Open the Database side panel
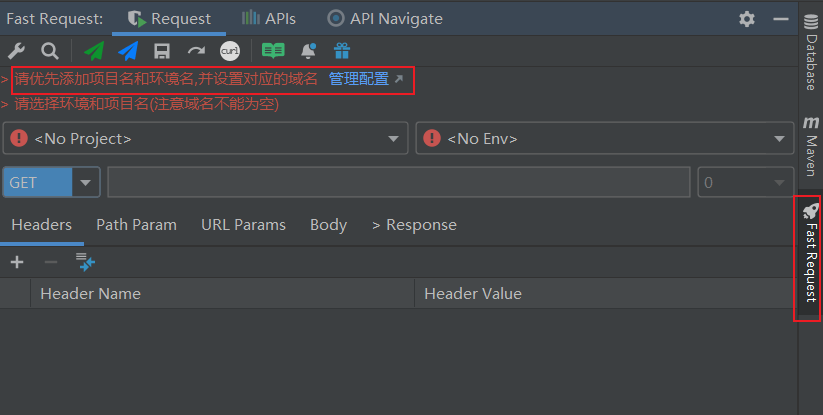The width and height of the screenshot is (823, 415). click(810, 55)
